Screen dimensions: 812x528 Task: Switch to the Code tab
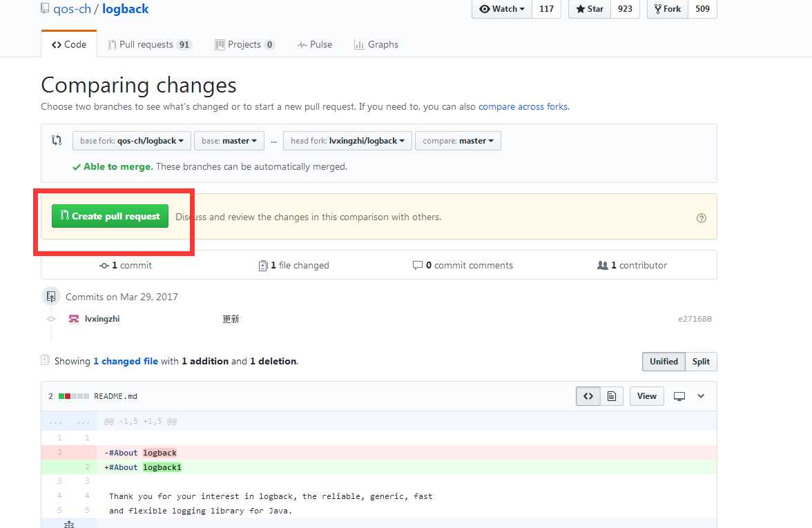coord(69,44)
